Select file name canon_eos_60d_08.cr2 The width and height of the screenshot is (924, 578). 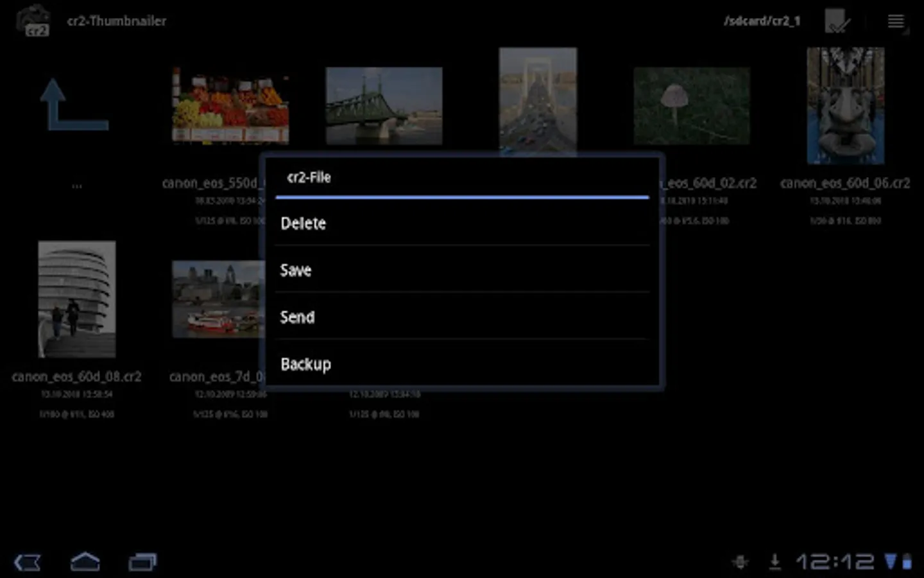pos(77,377)
